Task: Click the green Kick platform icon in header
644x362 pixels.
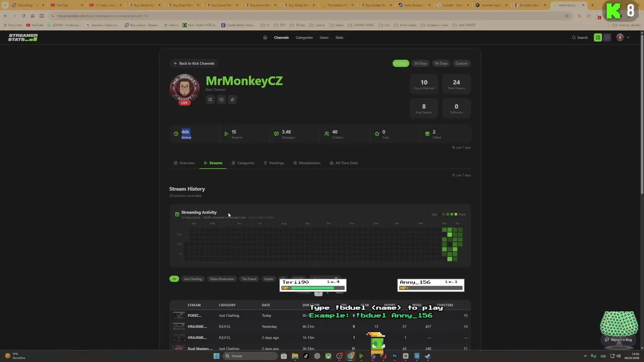Action: tap(598, 37)
